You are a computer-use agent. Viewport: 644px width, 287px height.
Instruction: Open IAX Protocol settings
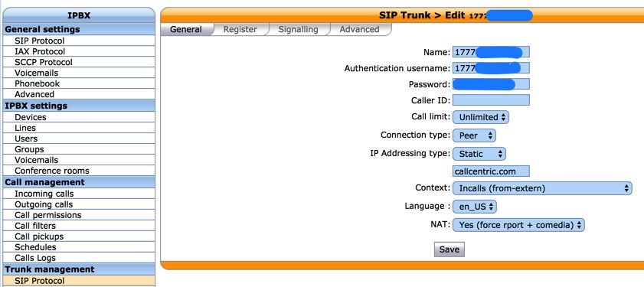[x=79, y=51]
